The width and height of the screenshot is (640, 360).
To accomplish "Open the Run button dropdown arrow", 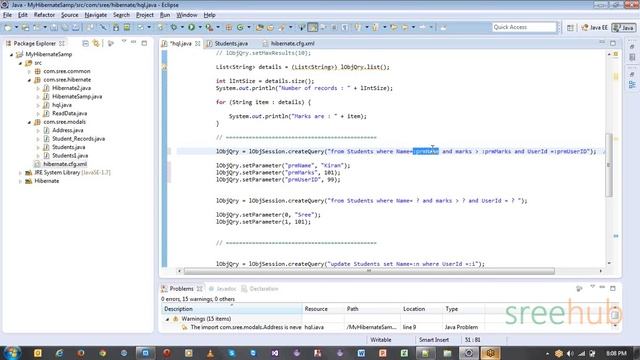I will point(200,27).
